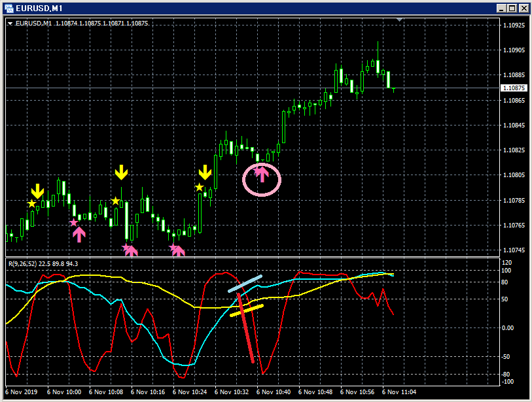This screenshot has width=532, height=402.
Task: Click the chart shift triangle marker at top
Action: pyautogui.click(x=399, y=20)
